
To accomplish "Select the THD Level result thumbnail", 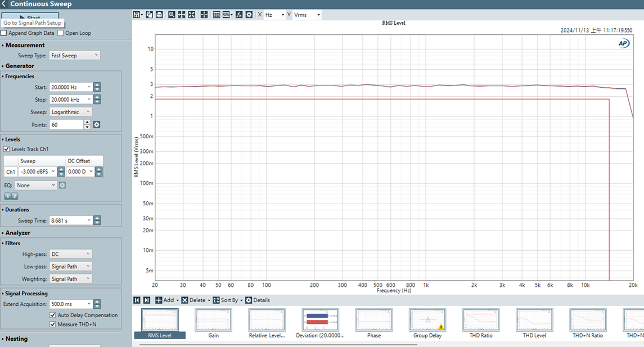I will click(x=534, y=323).
